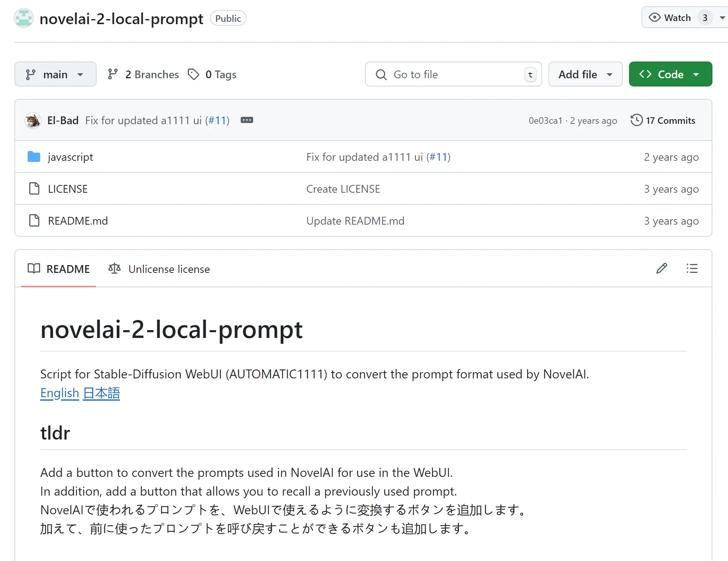Click the novelai-2-local-prompt repository name
The image size is (728, 561).
tap(122, 18)
